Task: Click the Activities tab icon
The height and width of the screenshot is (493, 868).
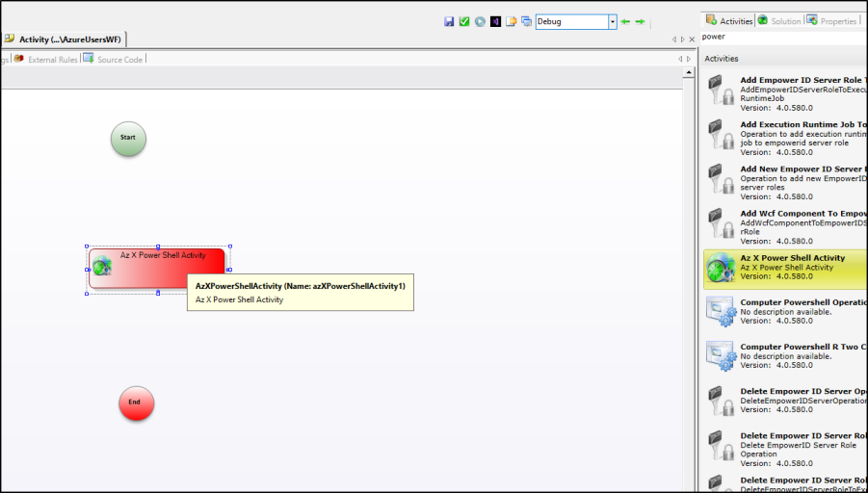Action: (711, 20)
